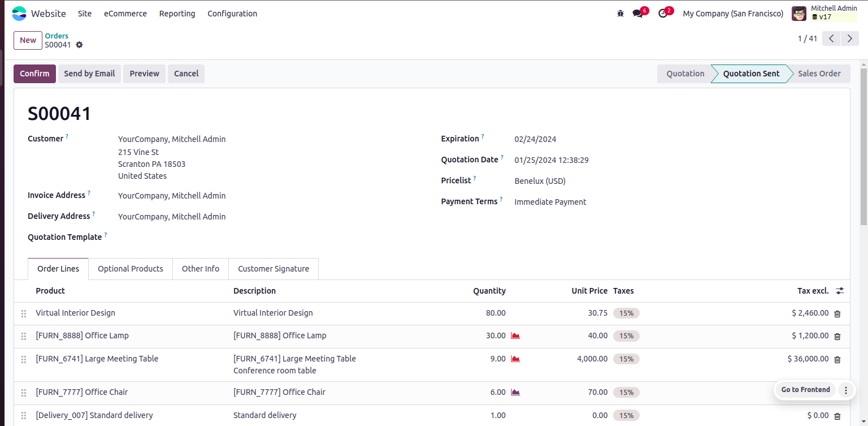The height and width of the screenshot is (426, 868).
Task: Open the Mitchell Admin user menu
Action: pos(824,13)
